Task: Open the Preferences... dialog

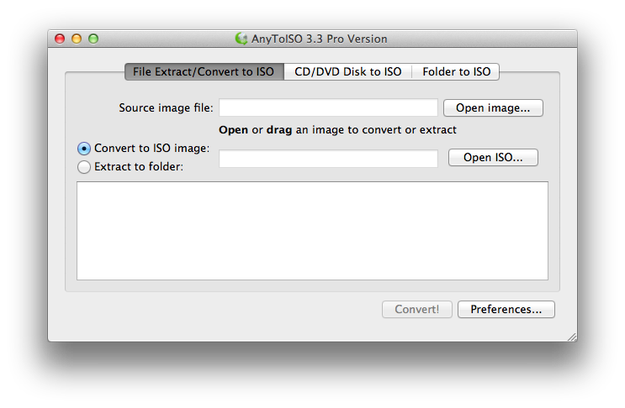Action: click(x=506, y=309)
